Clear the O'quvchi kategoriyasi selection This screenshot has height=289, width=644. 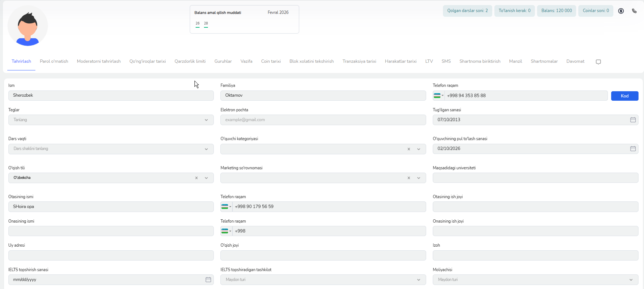(409, 149)
